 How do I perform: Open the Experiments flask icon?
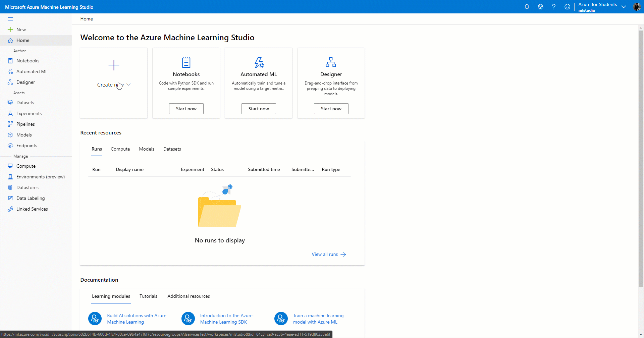click(x=10, y=113)
